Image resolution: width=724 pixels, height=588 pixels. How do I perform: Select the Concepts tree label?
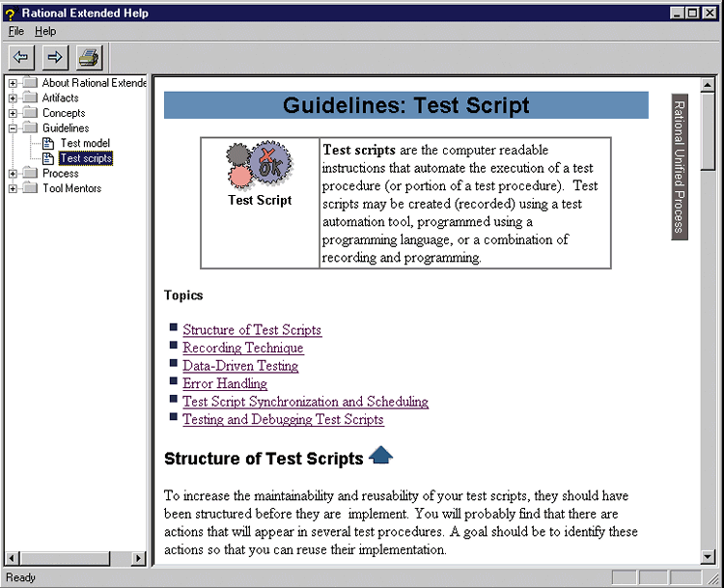pos(64,113)
